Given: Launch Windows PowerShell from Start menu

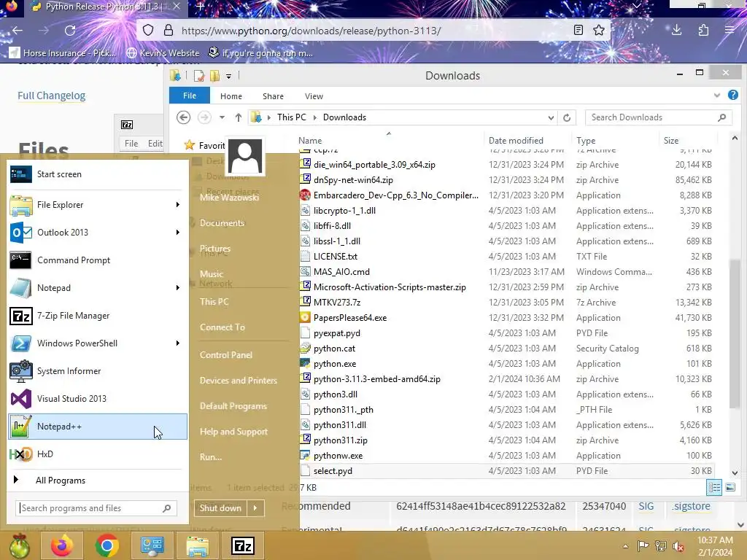Looking at the screenshot, I should tap(97, 343).
